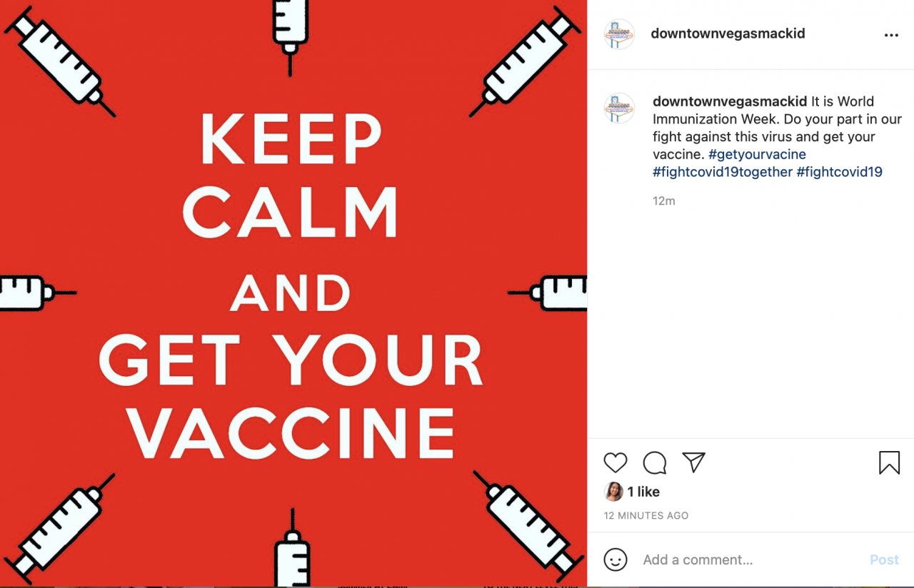Click caption profile avatar
The height and width of the screenshot is (588, 914).
(x=619, y=108)
